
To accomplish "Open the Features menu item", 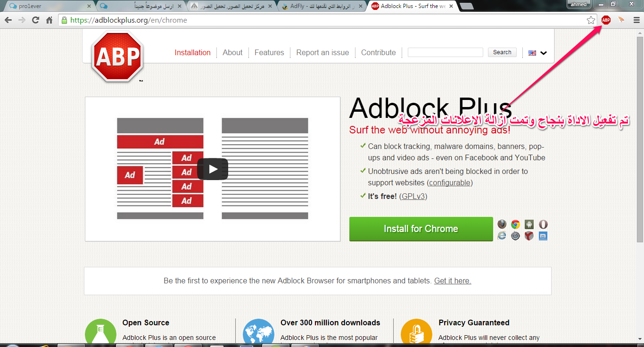I will (269, 53).
